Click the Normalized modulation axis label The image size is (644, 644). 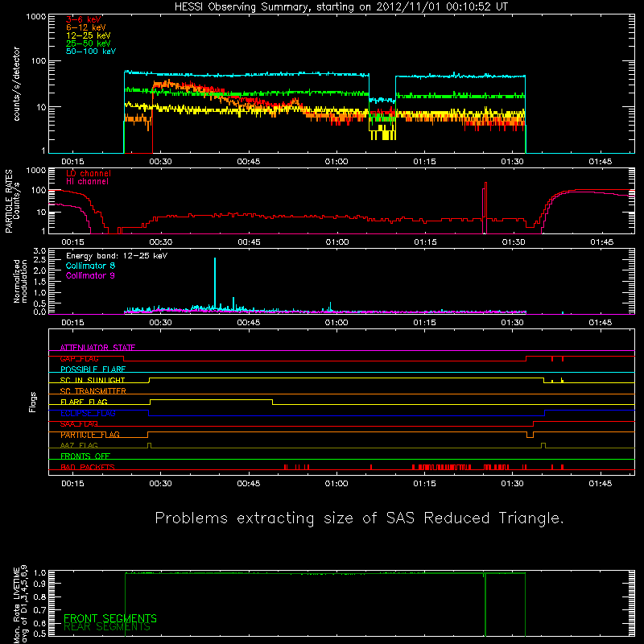click(20, 281)
